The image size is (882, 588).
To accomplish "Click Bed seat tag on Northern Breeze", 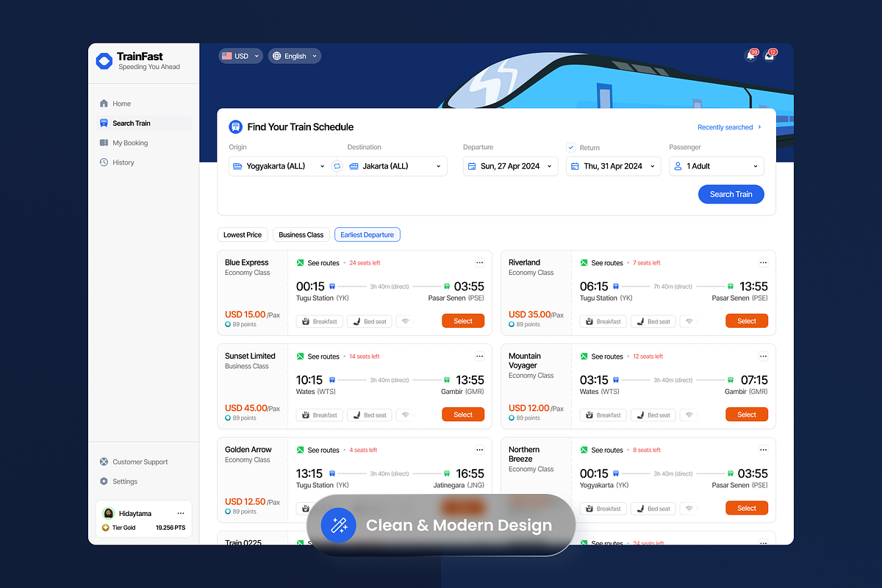I will point(653,508).
